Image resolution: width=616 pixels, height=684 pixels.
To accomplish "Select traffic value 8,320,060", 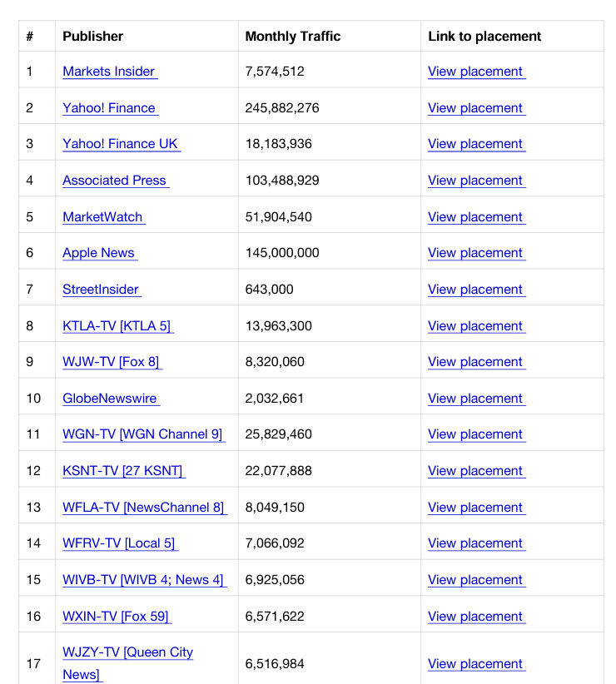I will coord(275,362).
